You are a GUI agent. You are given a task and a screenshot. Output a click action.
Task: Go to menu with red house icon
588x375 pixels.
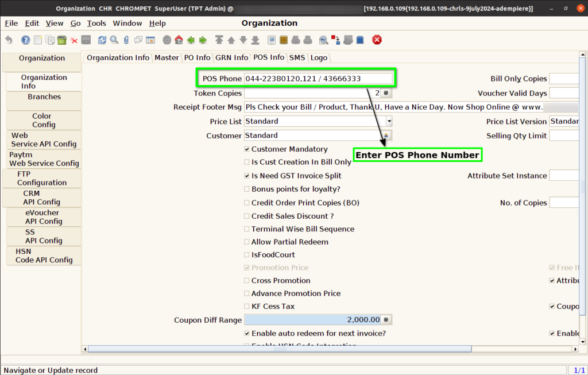(x=179, y=40)
